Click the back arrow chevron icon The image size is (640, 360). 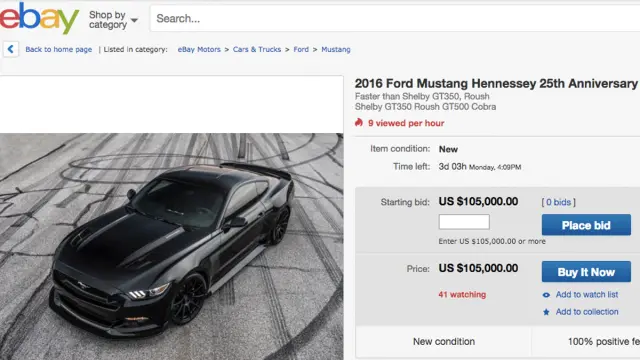[11, 49]
